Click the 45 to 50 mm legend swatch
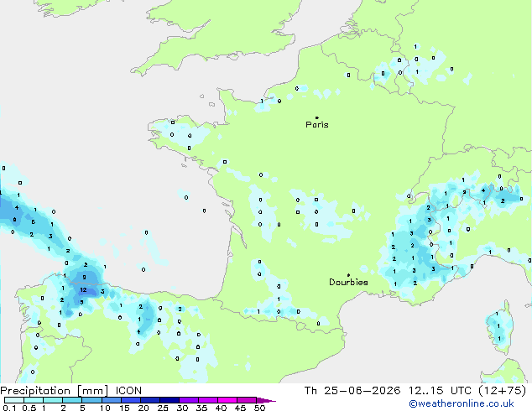 (247, 400)
